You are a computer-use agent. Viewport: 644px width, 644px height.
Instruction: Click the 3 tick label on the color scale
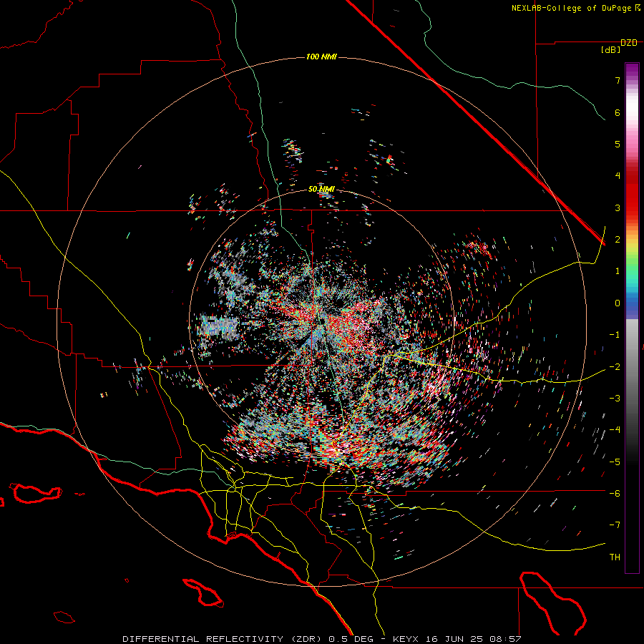(618, 208)
